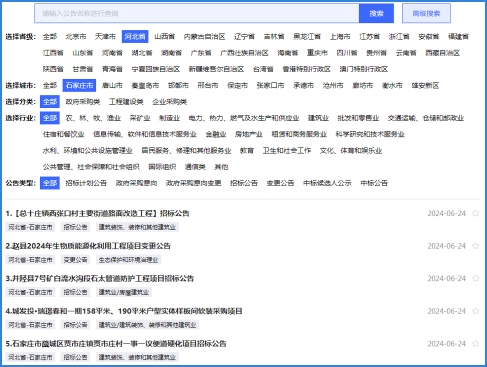The image size is (487, 367).
Task: Open 赵县2024年生物质能源化利用工程项目变更公告
Action: click(88, 246)
